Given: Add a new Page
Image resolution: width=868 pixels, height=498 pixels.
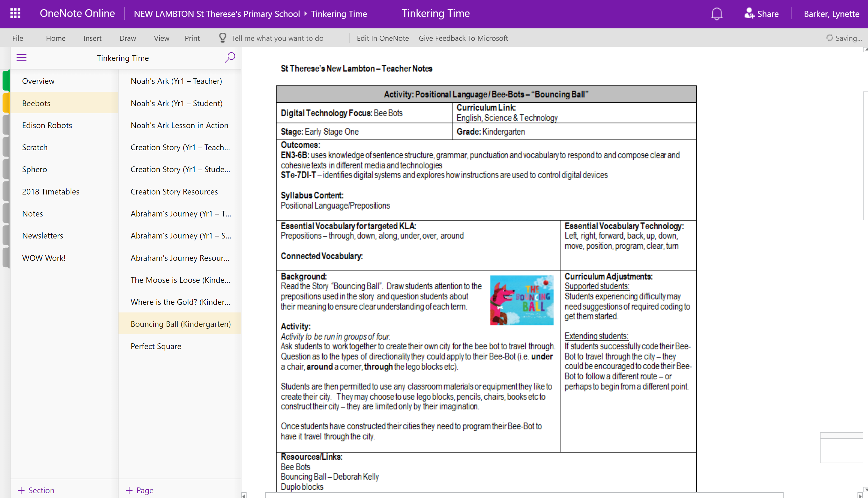Looking at the screenshot, I should pos(140,490).
